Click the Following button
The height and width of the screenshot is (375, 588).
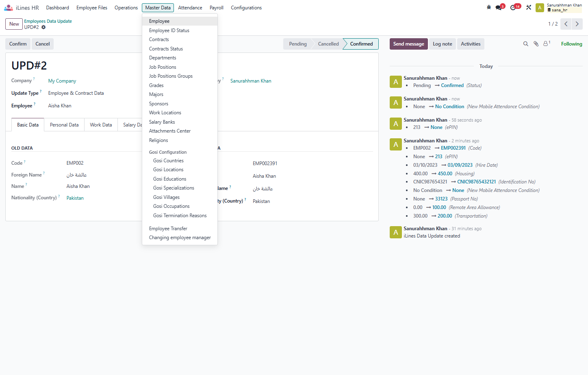click(572, 44)
